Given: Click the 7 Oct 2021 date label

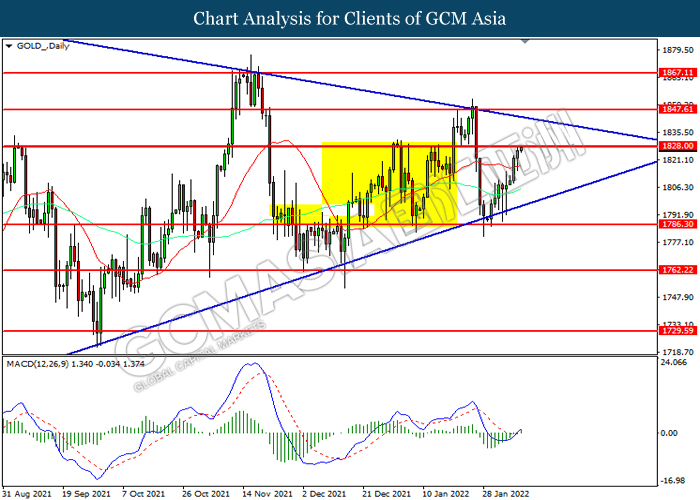Looking at the screenshot, I should [x=143, y=494].
